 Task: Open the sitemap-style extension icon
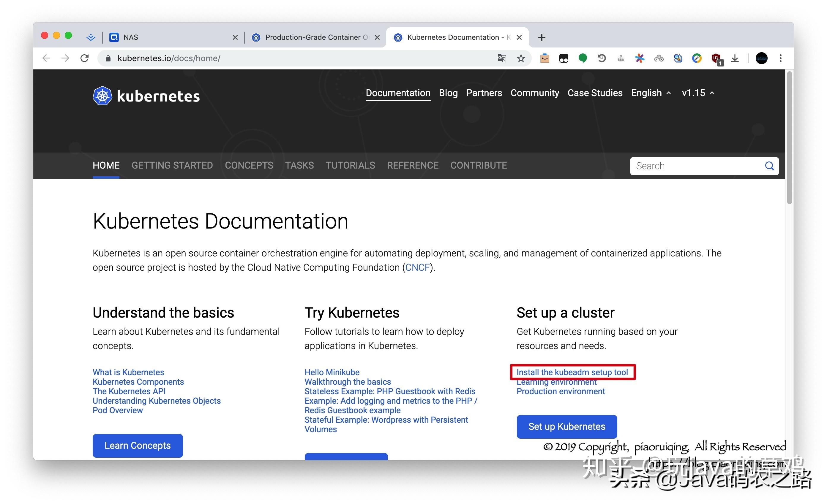[x=621, y=58]
